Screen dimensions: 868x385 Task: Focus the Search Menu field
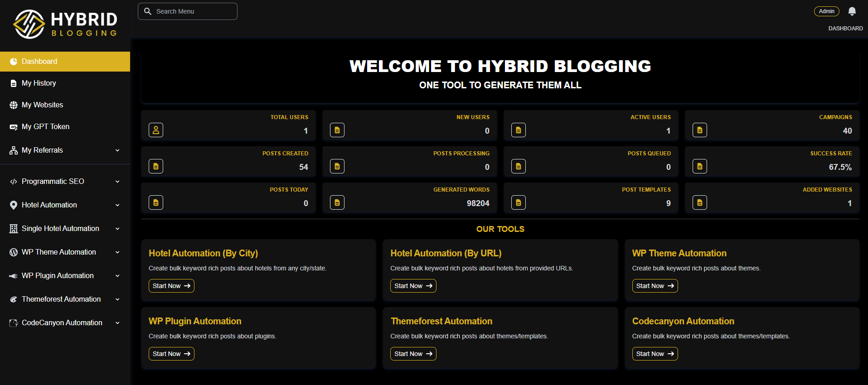coord(188,11)
